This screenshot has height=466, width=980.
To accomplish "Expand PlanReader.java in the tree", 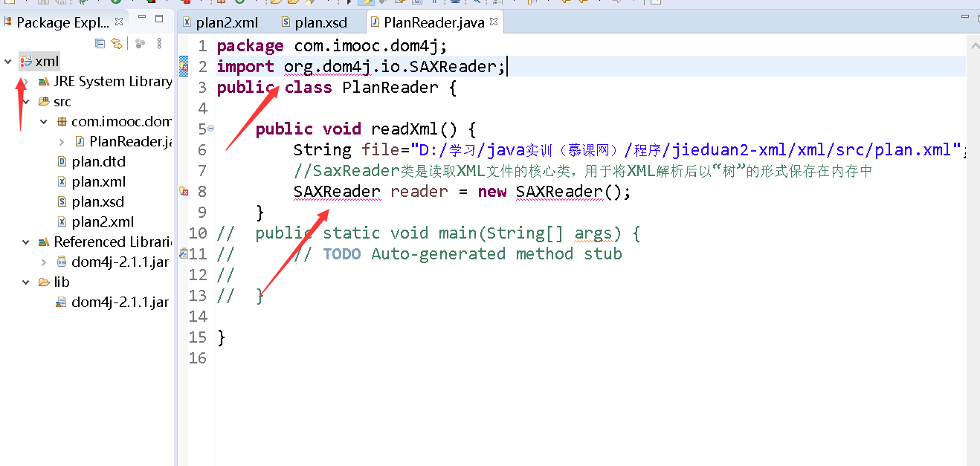I will tap(61, 142).
